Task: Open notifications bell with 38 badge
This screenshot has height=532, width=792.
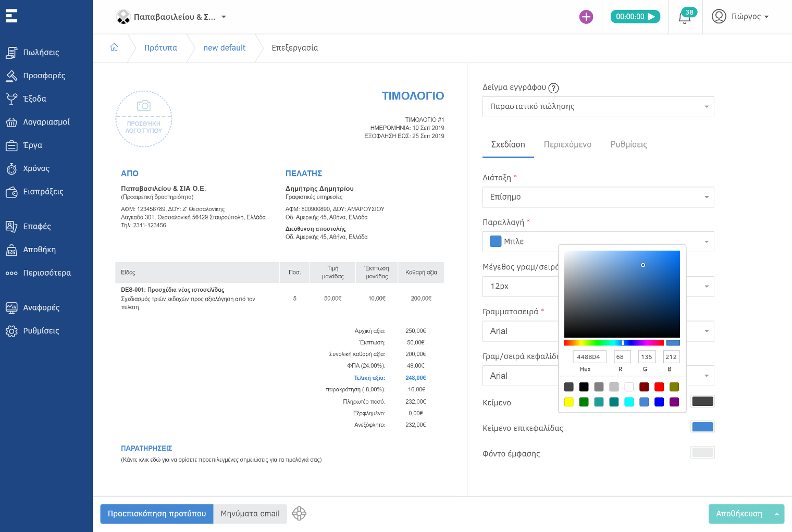Action: (685, 17)
